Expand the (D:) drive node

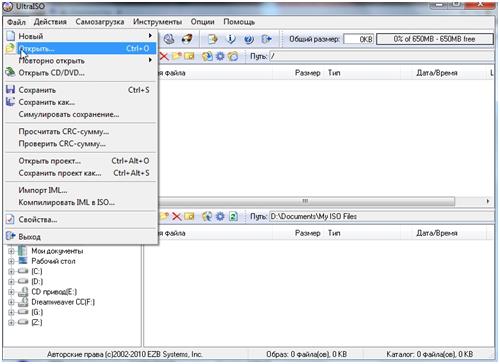pos(11,282)
